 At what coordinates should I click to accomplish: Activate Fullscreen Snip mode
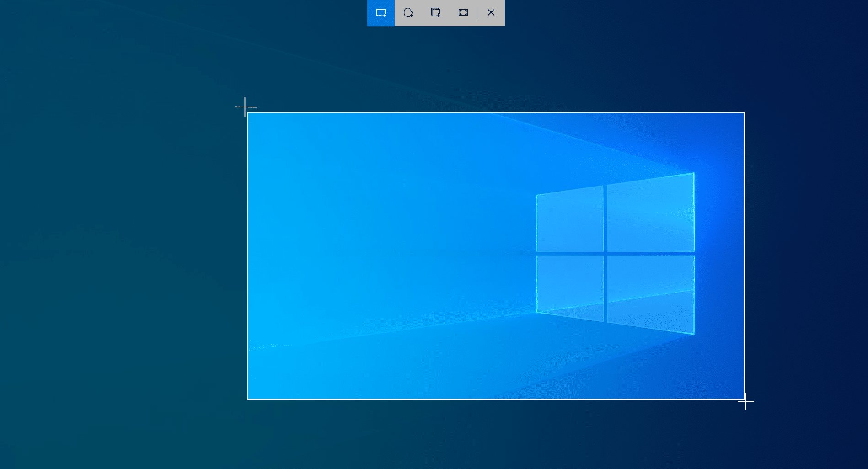[x=463, y=13]
